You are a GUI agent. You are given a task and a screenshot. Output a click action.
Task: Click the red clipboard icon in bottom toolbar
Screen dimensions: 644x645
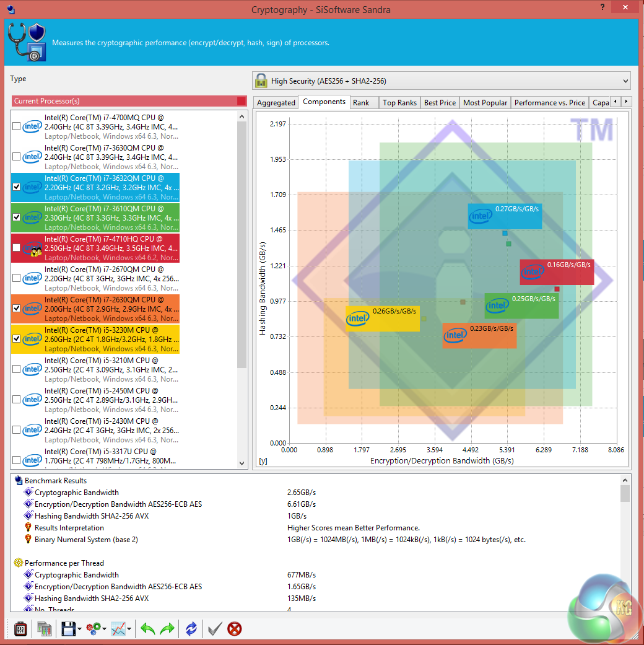20,628
